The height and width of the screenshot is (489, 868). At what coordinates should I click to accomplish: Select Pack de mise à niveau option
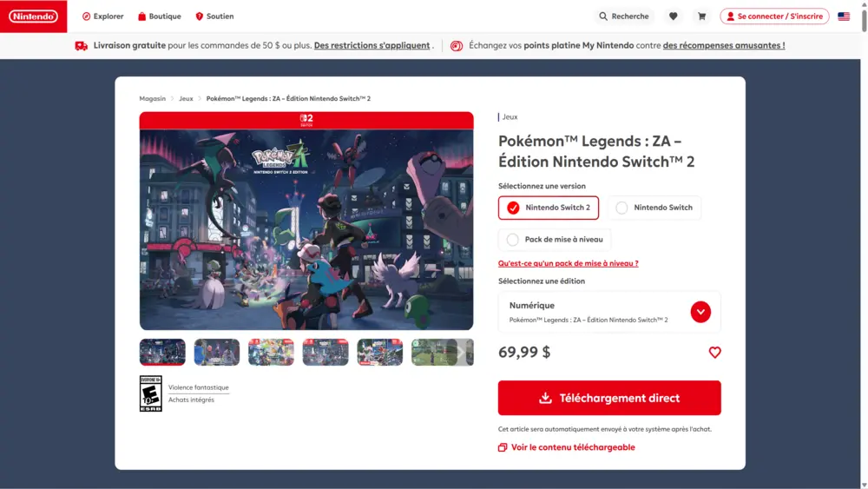554,239
